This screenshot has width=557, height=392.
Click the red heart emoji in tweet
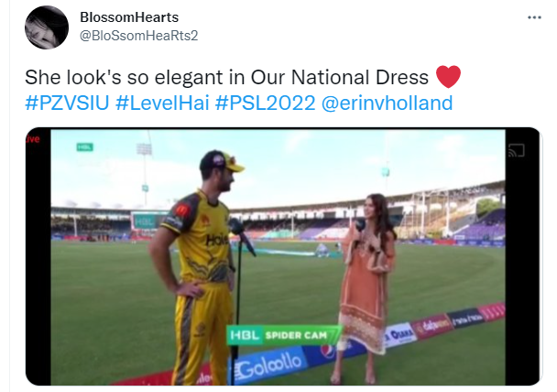[x=448, y=76]
